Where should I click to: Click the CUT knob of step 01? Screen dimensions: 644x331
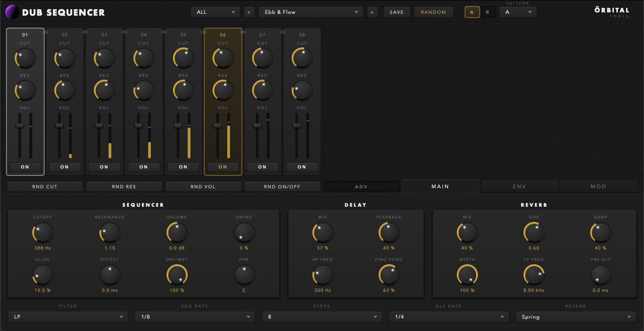25,58
